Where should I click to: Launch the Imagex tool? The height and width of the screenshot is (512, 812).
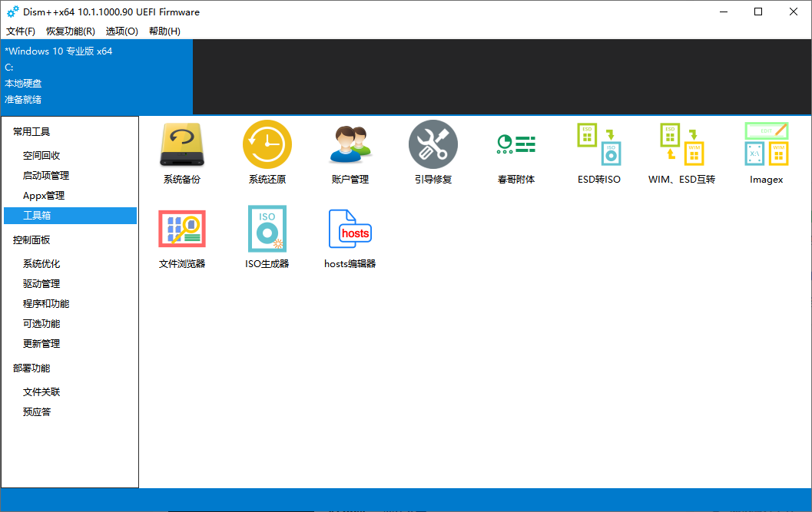coord(767,154)
